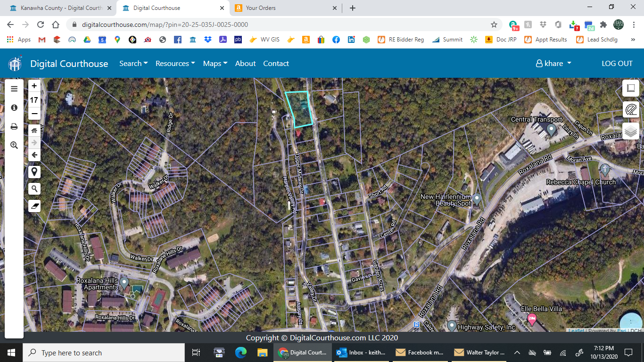
Task: Click the eraser tool to clear map
Action: click(x=34, y=206)
